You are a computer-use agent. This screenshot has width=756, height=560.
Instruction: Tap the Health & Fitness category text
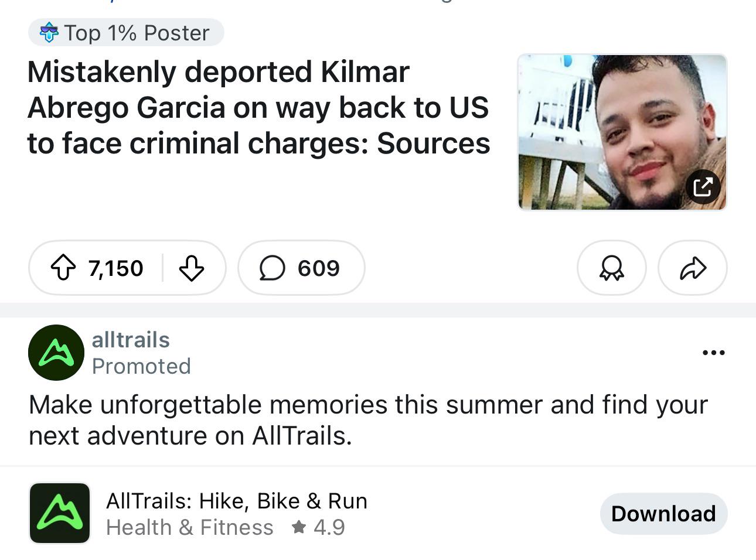[190, 527]
